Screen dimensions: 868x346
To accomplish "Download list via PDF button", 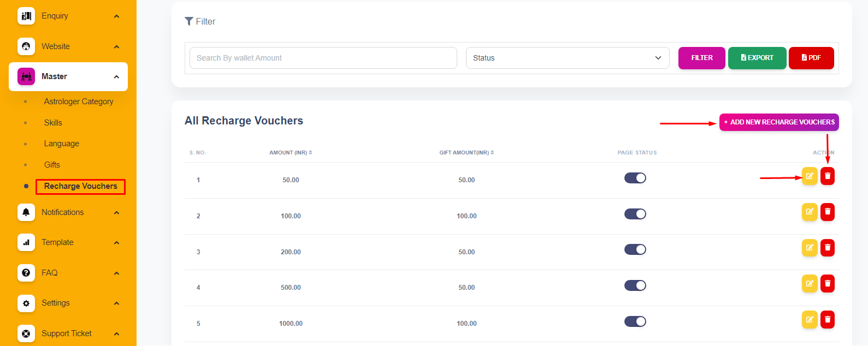I will point(811,58).
